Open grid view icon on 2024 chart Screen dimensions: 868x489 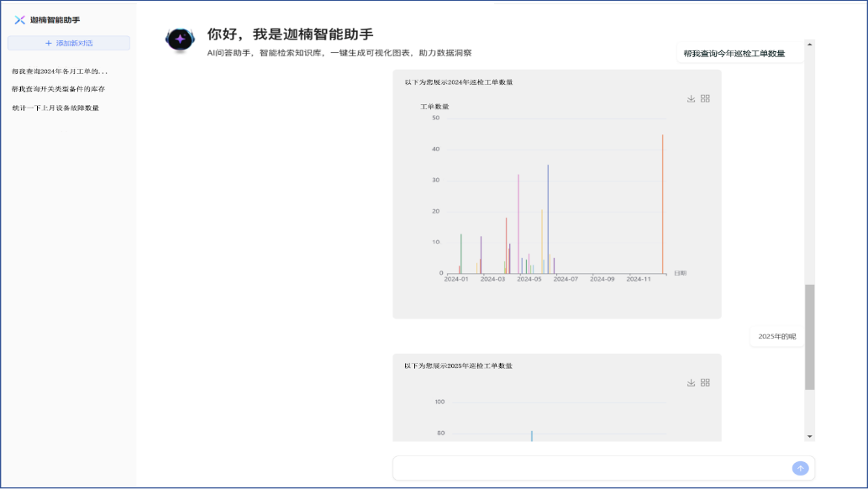tap(705, 98)
